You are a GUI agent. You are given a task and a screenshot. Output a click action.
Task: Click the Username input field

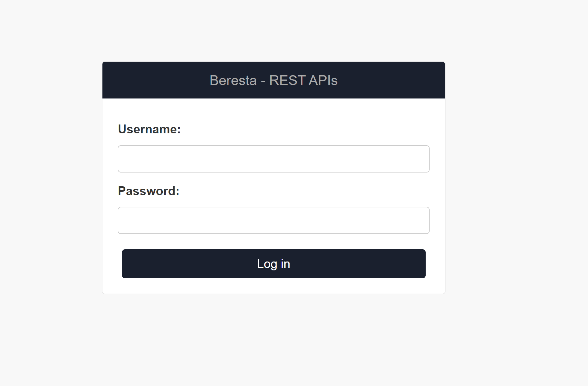tap(273, 159)
